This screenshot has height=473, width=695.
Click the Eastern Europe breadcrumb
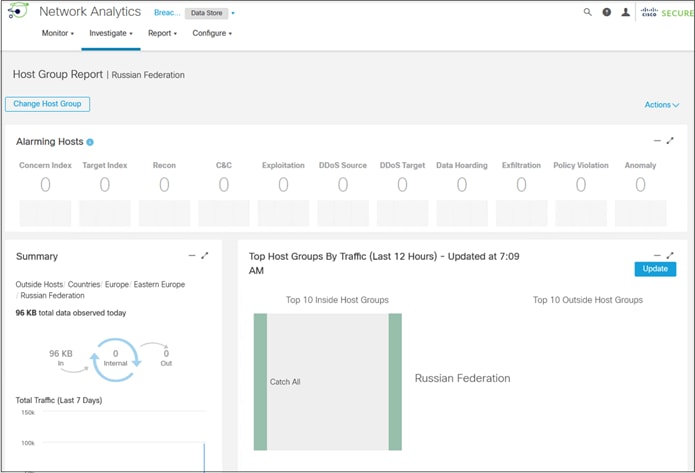pyautogui.click(x=159, y=285)
